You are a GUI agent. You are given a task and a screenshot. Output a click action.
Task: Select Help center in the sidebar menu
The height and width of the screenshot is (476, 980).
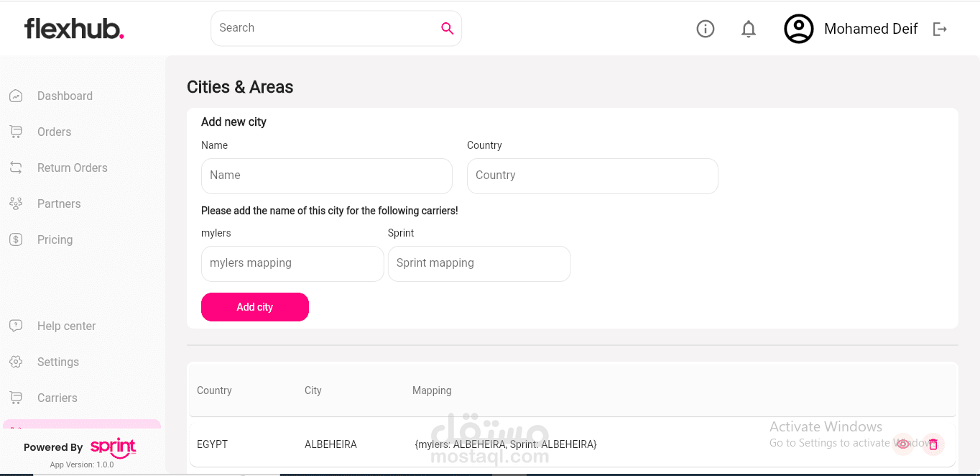[66, 326]
